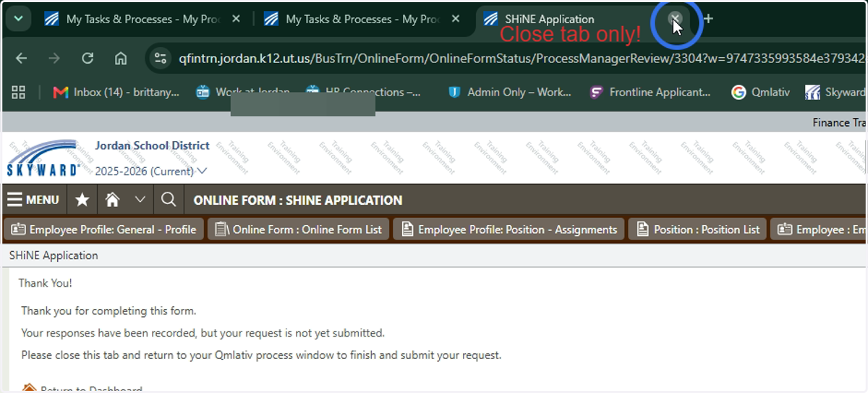
Task: Open the Skyward search magnifier
Action: [168, 200]
